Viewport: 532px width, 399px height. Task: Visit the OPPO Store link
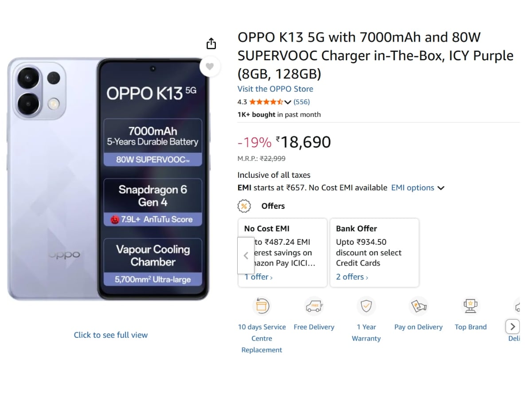click(x=275, y=89)
